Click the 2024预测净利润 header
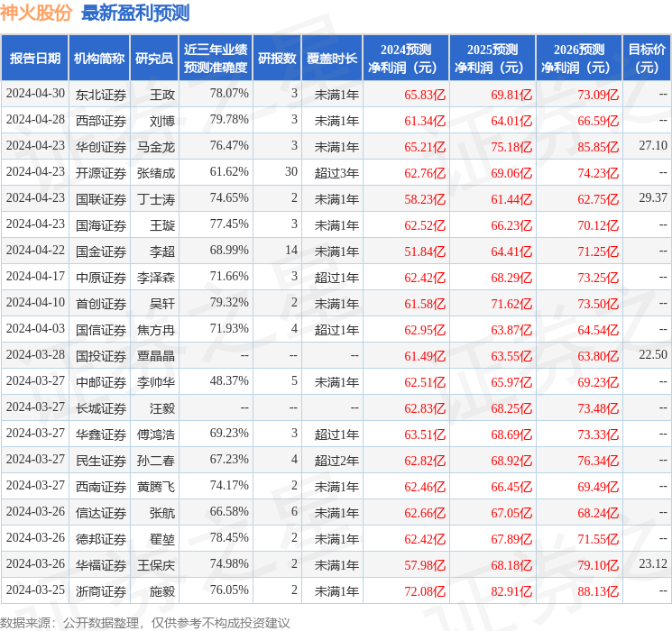The width and height of the screenshot is (672, 631). coord(406,59)
